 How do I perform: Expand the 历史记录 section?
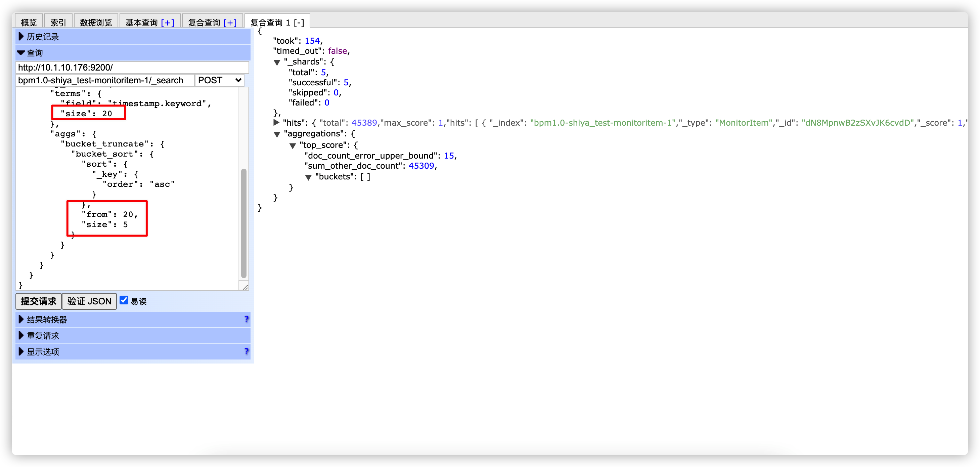[x=43, y=37]
